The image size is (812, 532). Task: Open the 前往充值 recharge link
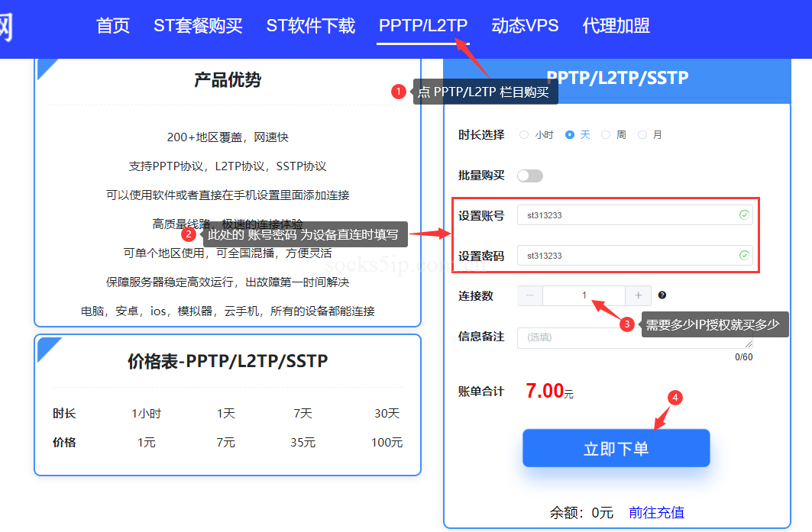tap(655, 512)
